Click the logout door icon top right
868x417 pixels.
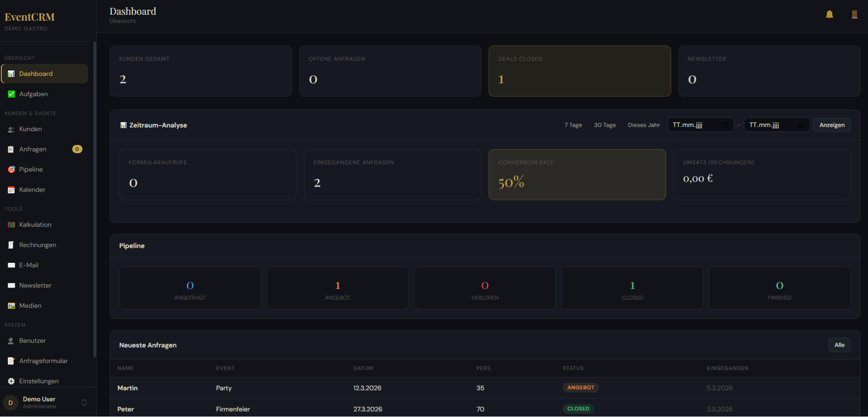(x=855, y=14)
